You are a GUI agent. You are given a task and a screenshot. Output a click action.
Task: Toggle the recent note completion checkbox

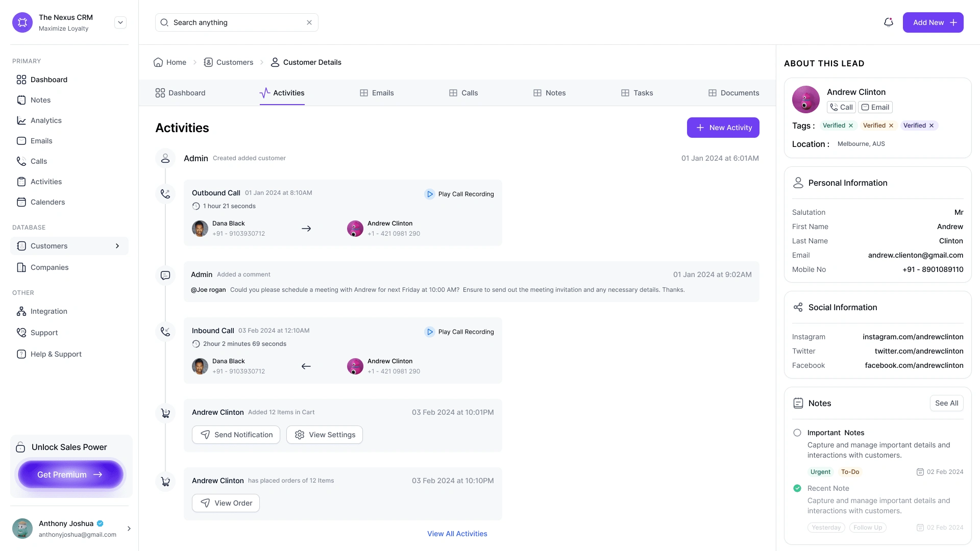coord(797,488)
